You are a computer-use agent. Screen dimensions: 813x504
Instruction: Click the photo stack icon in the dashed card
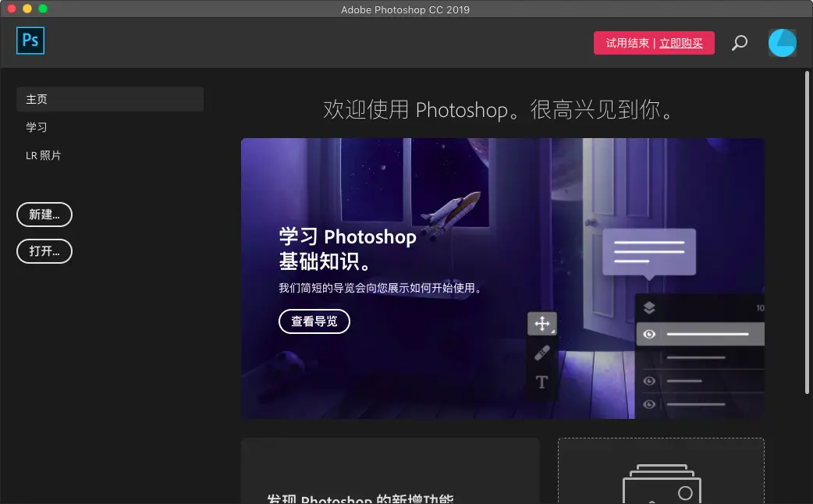[x=661, y=485]
